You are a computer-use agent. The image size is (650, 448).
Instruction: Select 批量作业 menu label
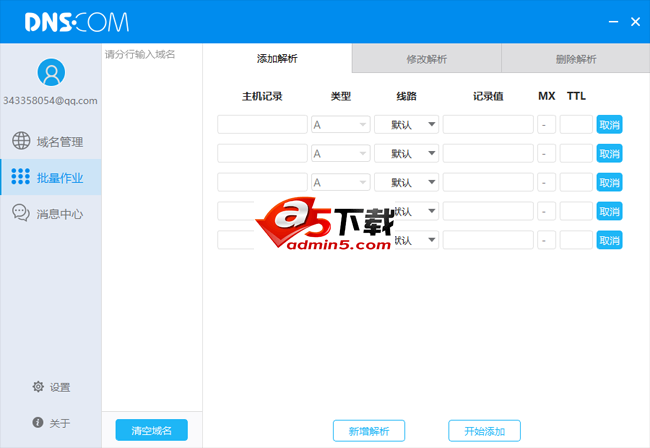click(x=60, y=178)
